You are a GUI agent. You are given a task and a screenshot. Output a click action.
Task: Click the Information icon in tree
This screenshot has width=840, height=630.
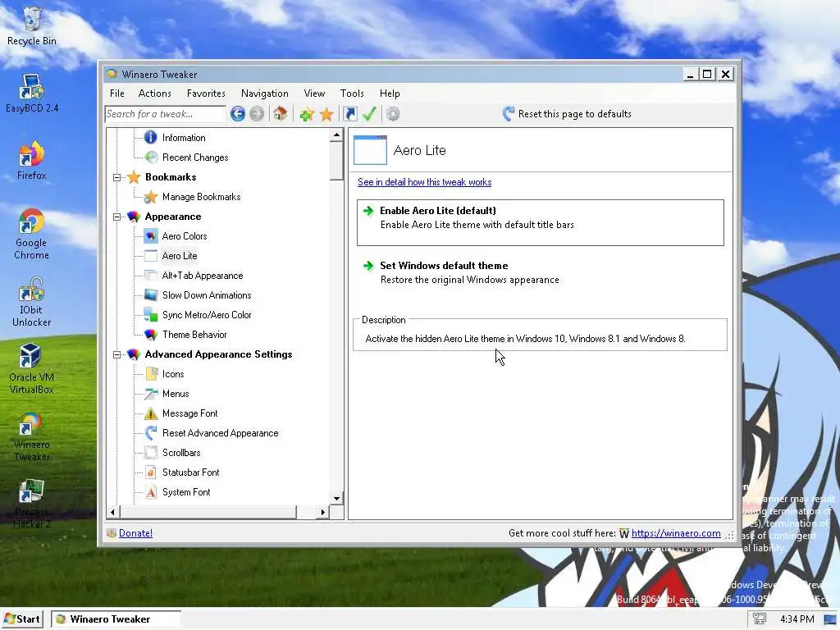(x=151, y=138)
